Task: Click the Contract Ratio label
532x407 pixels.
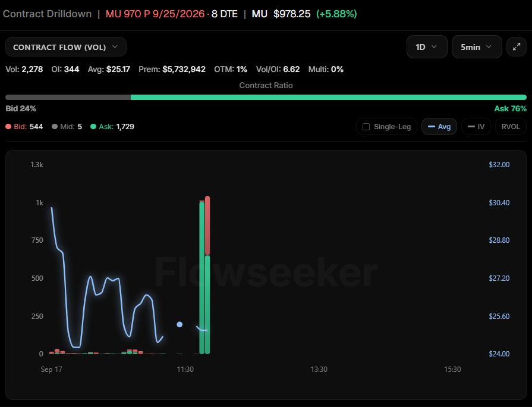Action: (266, 85)
